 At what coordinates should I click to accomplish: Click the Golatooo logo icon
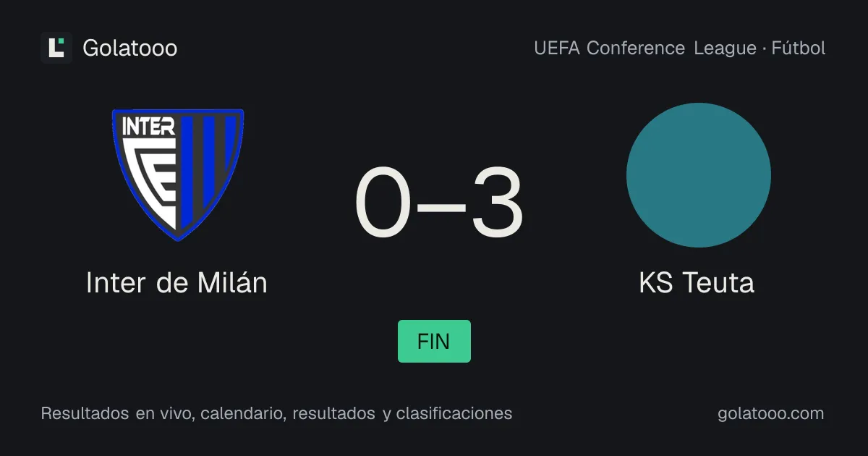pyautogui.click(x=56, y=48)
